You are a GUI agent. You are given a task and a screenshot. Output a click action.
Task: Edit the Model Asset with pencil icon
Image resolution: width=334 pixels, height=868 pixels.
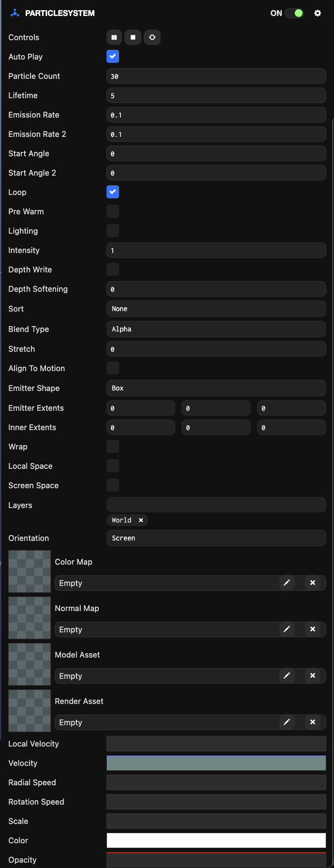coord(287,675)
